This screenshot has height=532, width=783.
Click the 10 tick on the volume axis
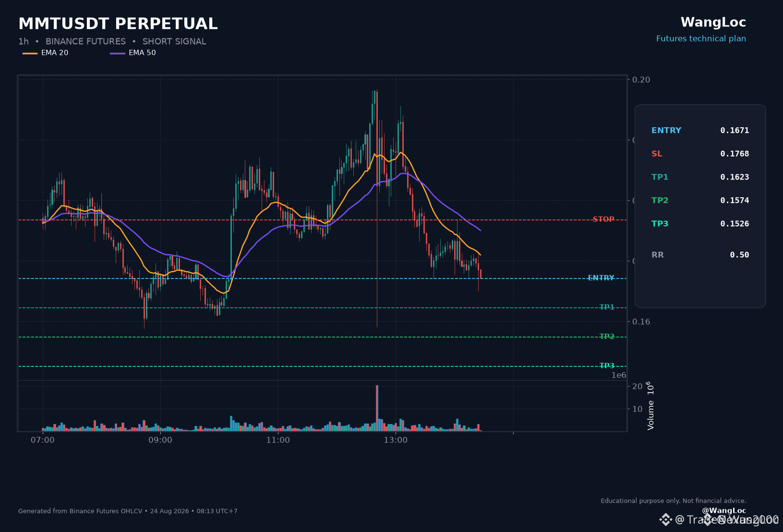[638, 409]
